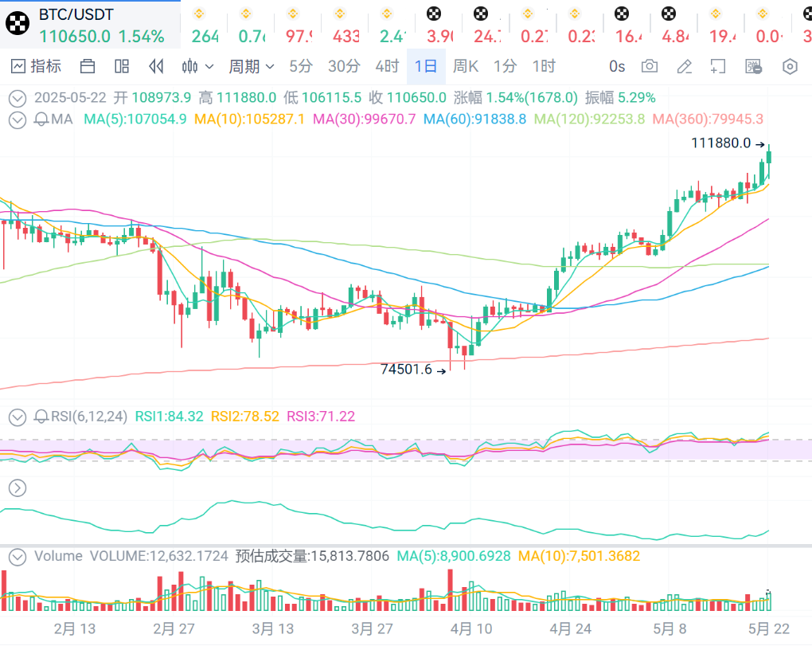Select the pencil drawing tool
Screen dimensions: 812x646
684,66
